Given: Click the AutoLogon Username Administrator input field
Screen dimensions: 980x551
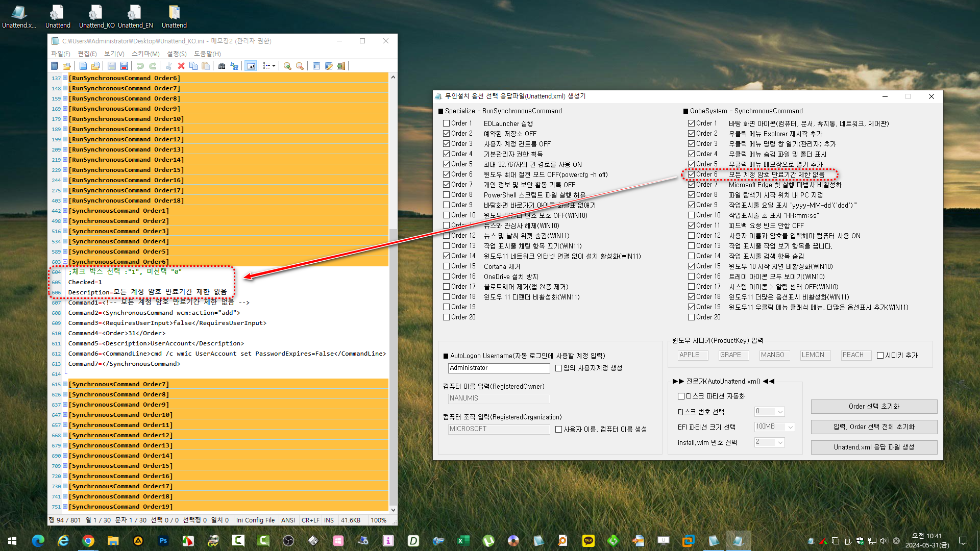Looking at the screenshot, I should (499, 368).
